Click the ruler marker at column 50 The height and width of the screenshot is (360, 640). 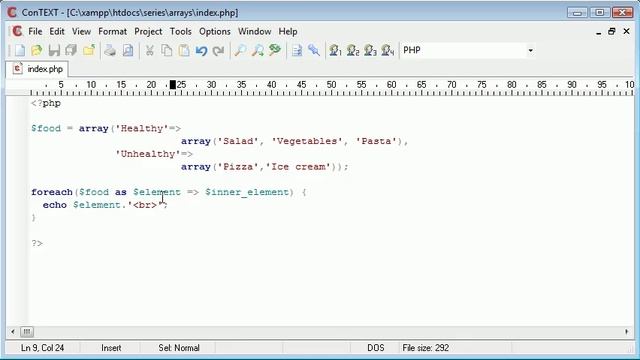click(x=331, y=84)
